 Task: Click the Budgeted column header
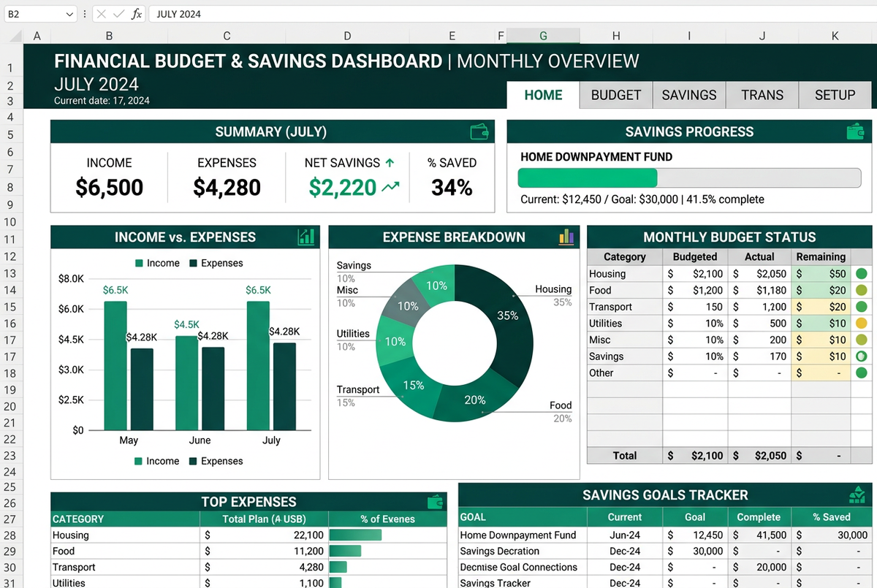(695, 256)
